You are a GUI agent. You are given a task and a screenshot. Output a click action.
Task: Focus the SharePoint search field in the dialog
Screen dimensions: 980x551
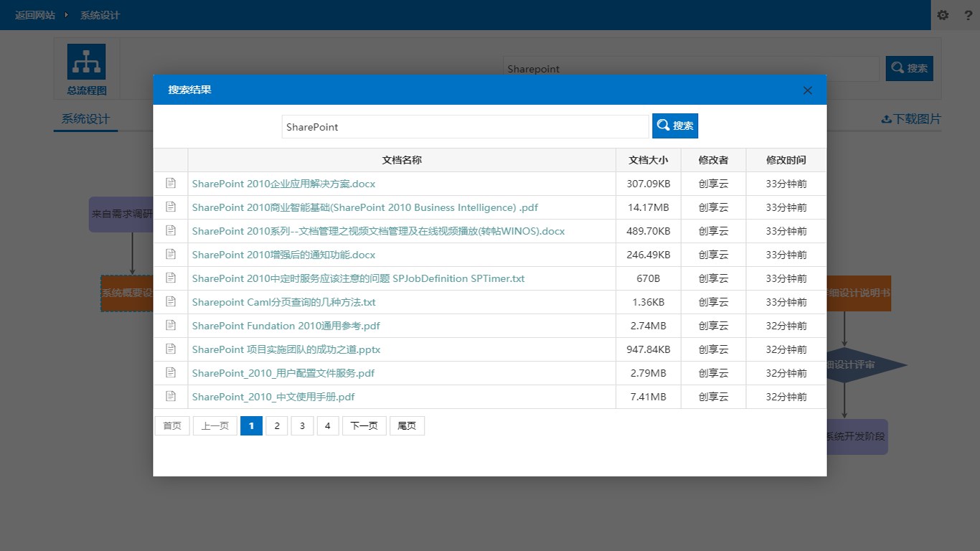coord(465,127)
